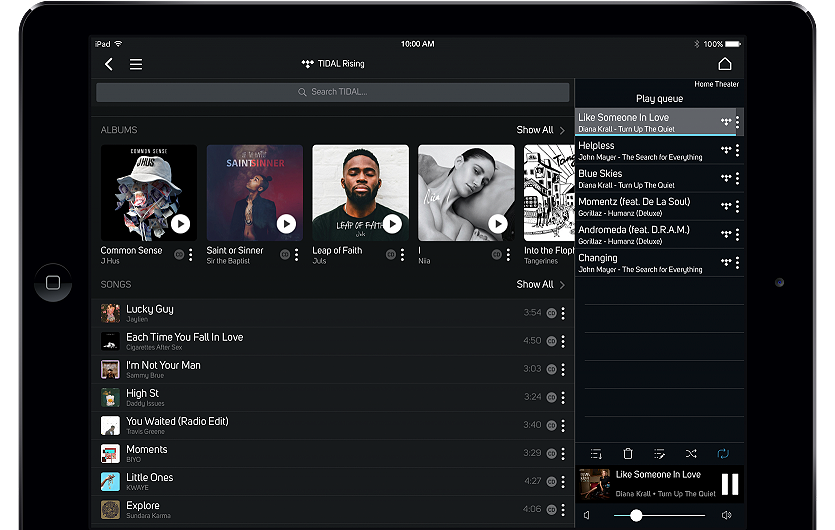
Task: Clear the play queue with trash icon
Action: click(x=628, y=454)
